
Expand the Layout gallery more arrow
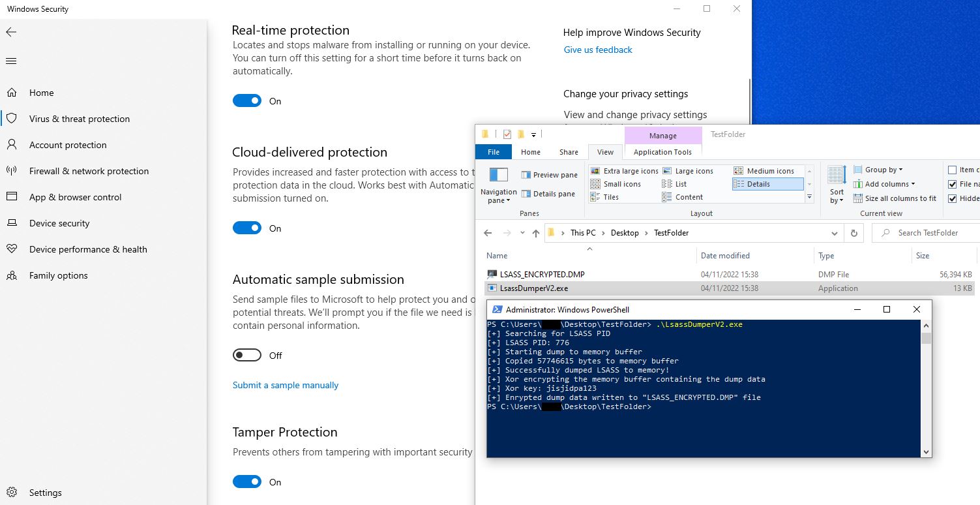coord(810,197)
